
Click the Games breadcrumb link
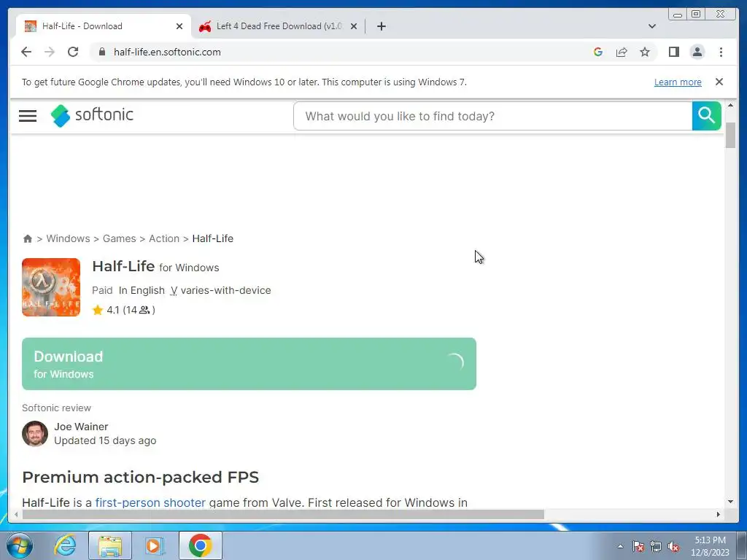[x=119, y=238]
